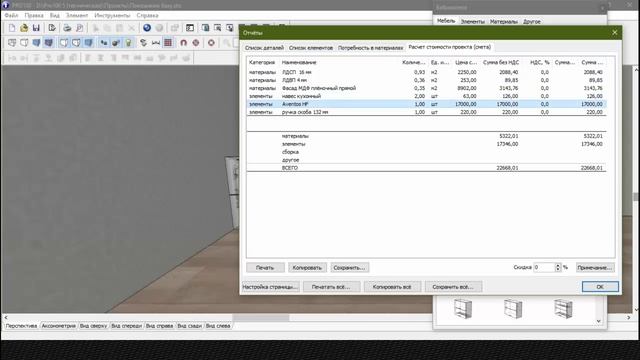Click the blue Undo sphere icon
The image size is (640, 360).
147,28
